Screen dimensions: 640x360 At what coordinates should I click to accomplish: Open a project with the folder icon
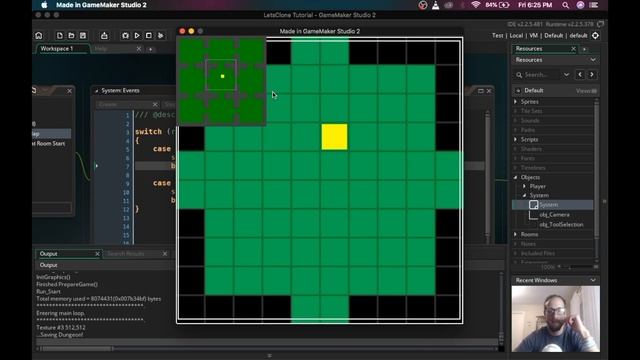pos(71,36)
